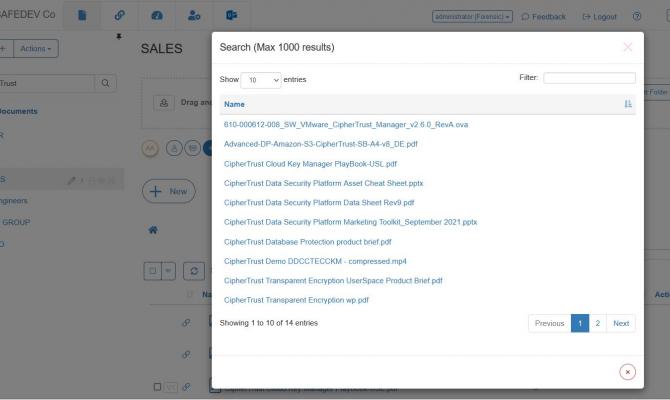Open the Actions dropdown in sidebar
Viewport: 670px width, 400px height.
36,49
